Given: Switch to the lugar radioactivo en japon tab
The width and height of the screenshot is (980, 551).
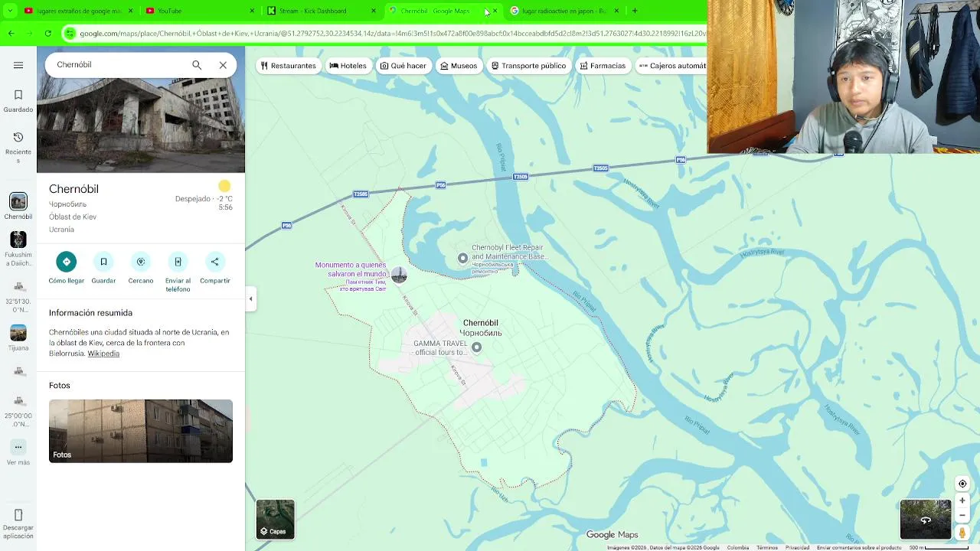Looking at the screenshot, I should point(563,11).
